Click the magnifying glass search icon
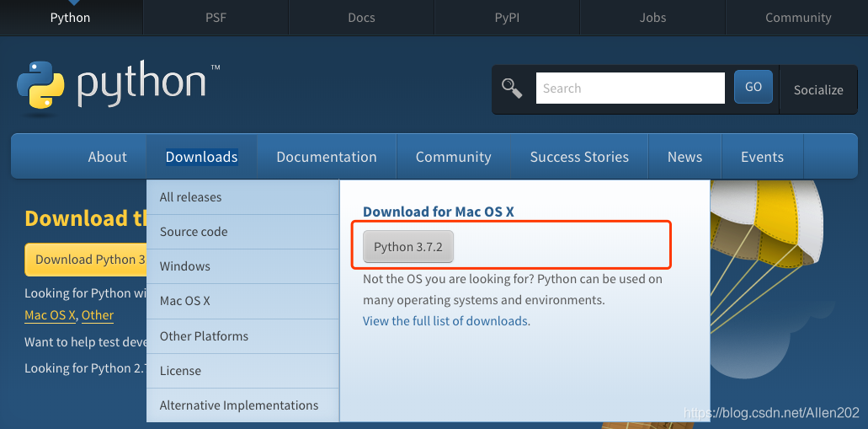Screen dimensions: 868x429 coord(512,88)
